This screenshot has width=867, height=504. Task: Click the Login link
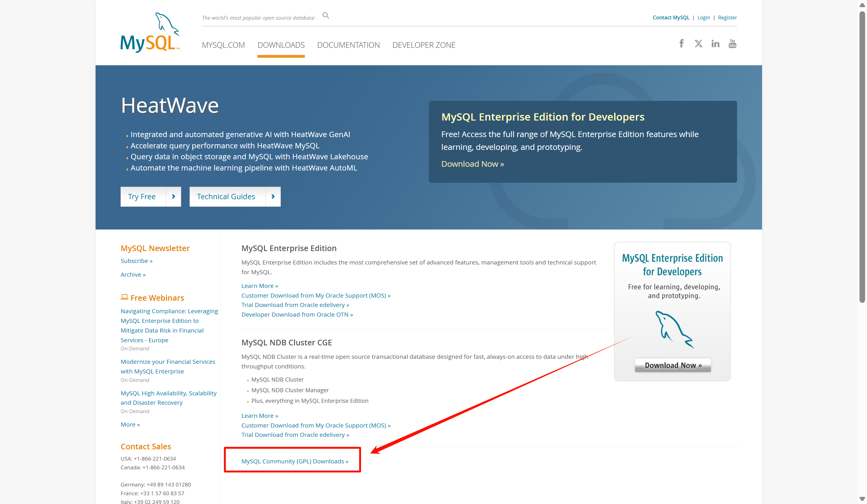coord(703,17)
